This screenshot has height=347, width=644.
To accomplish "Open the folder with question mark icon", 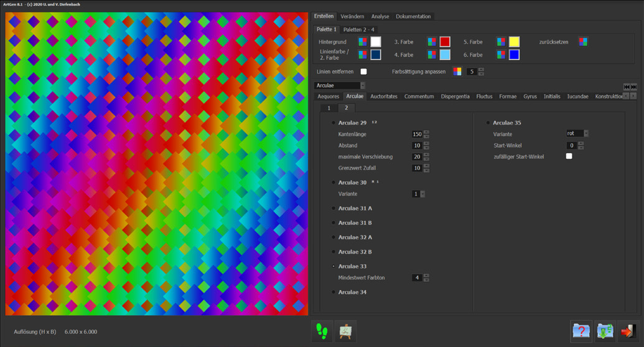I will (581, 331).
